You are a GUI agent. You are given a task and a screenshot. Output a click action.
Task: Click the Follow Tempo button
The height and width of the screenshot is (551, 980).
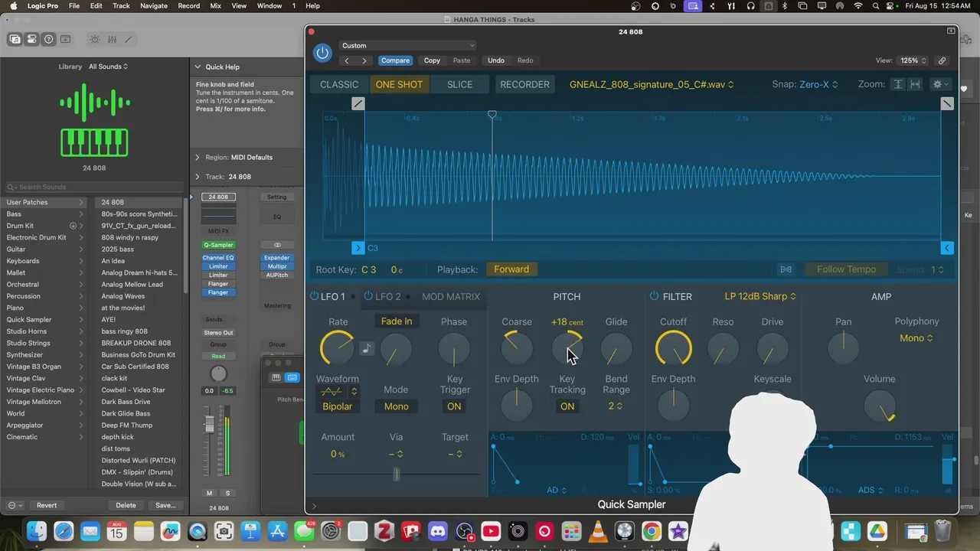(x=846, y=269)
